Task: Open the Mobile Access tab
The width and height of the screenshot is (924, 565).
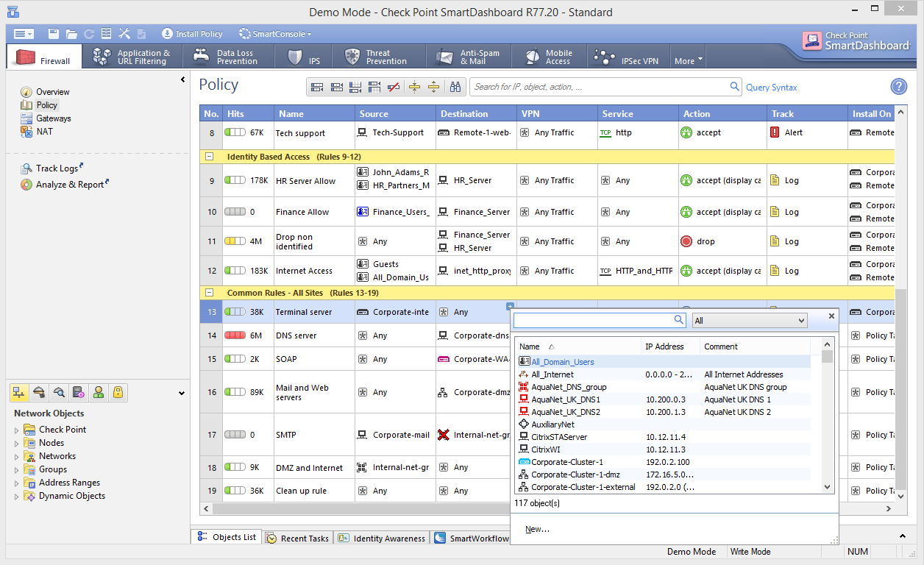Action: pos(549,57)
